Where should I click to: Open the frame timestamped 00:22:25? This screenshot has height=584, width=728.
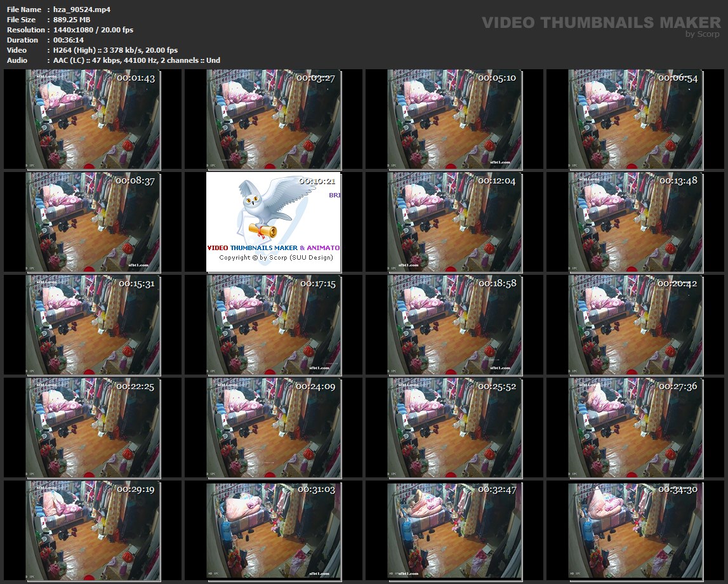93,428
